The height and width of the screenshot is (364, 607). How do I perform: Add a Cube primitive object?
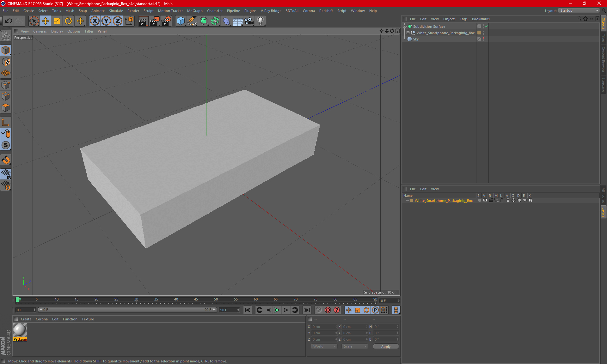pos(181,21)
